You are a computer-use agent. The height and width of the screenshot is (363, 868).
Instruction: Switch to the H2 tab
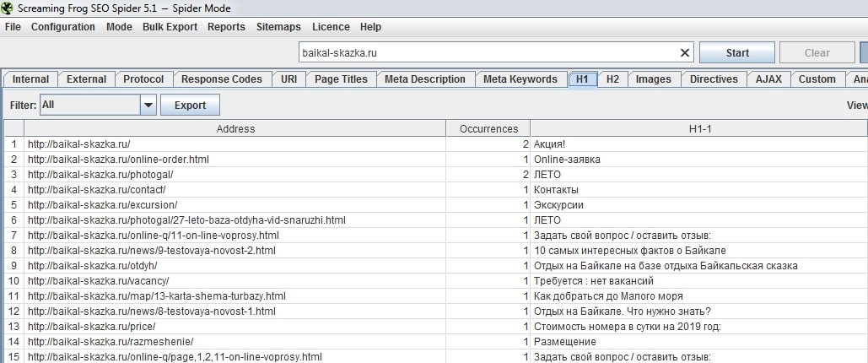(x=612, y=79)
